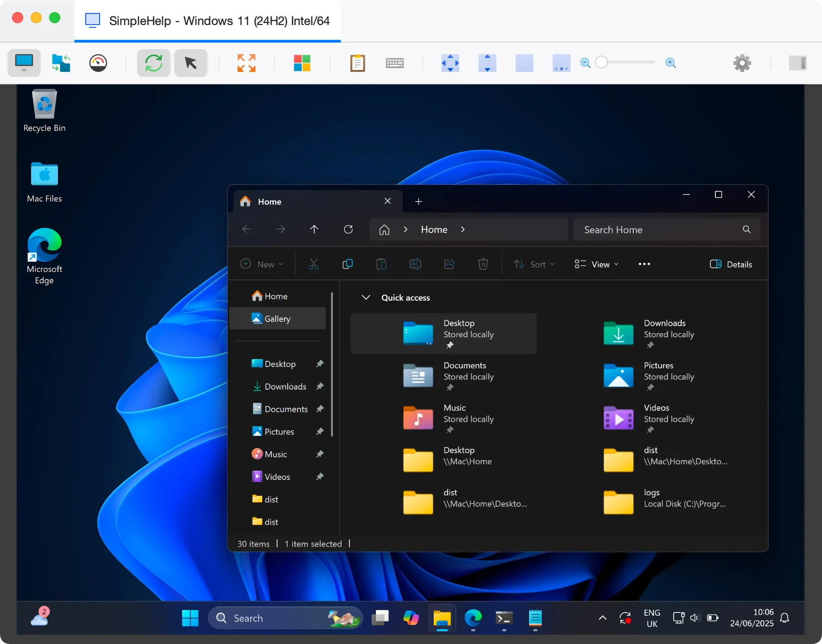Open the connection performance gauge icon
This screenshot has width=822, height=644.
coord(99,63)
